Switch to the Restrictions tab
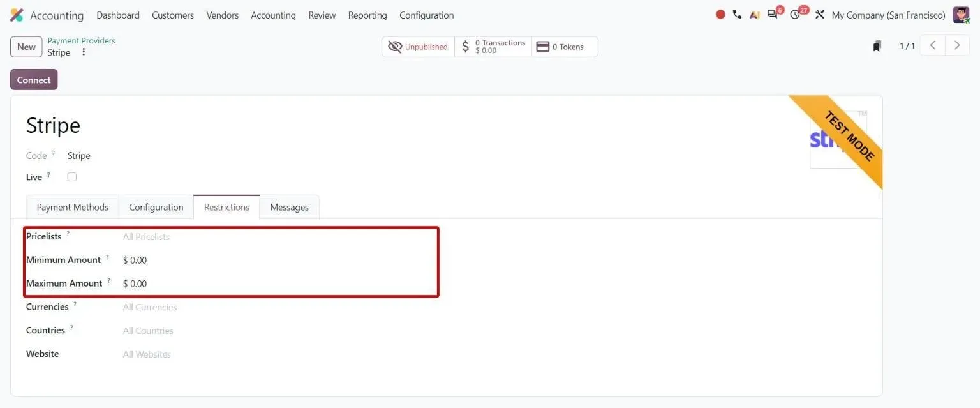 pos(226,207)
